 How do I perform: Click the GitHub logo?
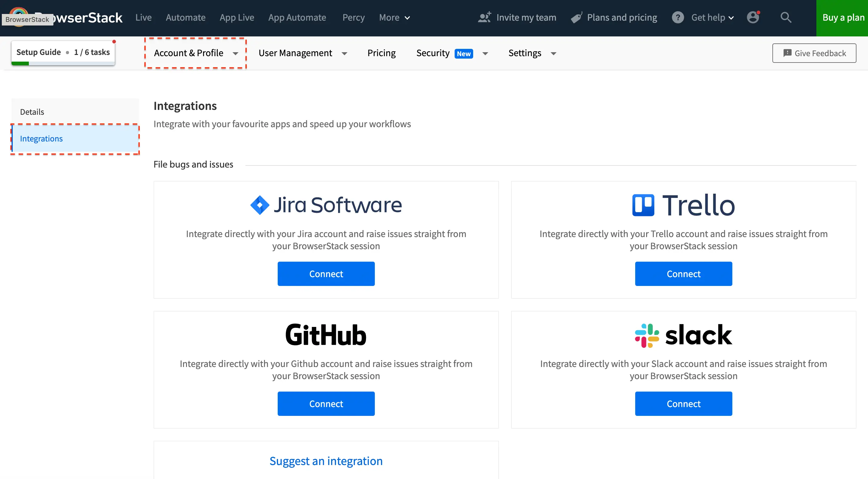326,335
